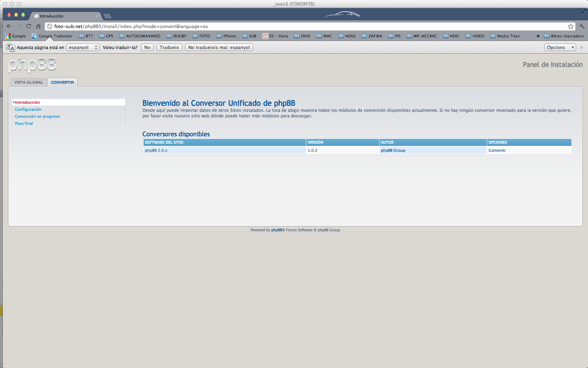Screen dimensions: 588x368
Task: Open WP-ACCMIC bookmarks folder
Action: point(422,36)
